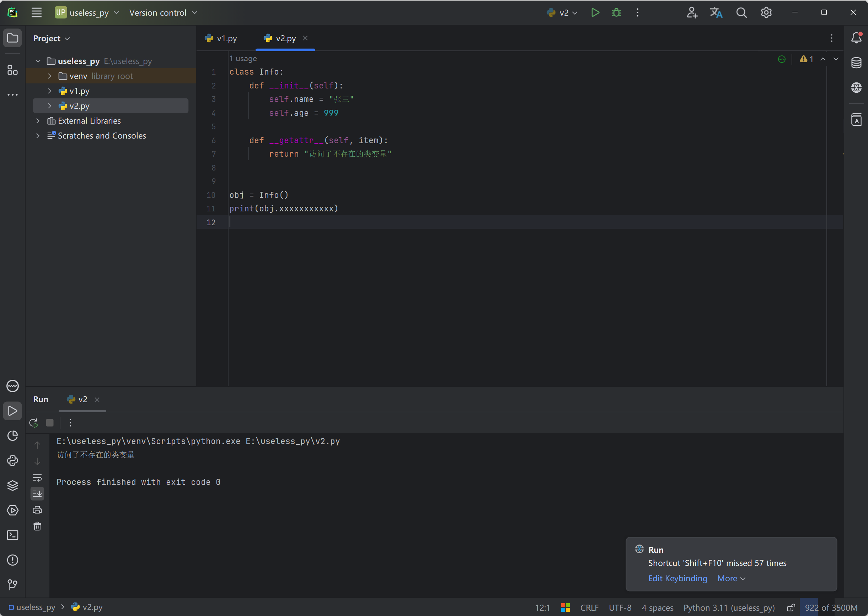Image resolution: width=868 pixels, height=616 pixels.
Task: Click the Edit Keybinding link
Action: (x=677, y=578)
